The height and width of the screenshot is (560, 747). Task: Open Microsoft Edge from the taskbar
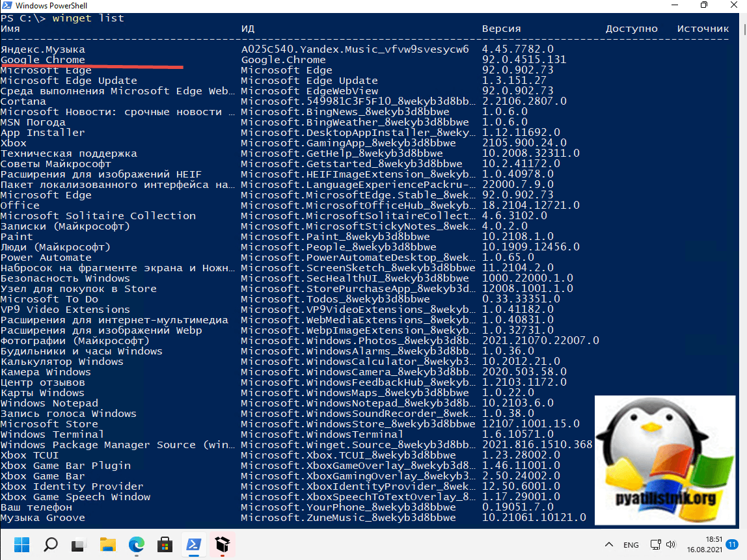pyautogui.click(x=137, y=544)
